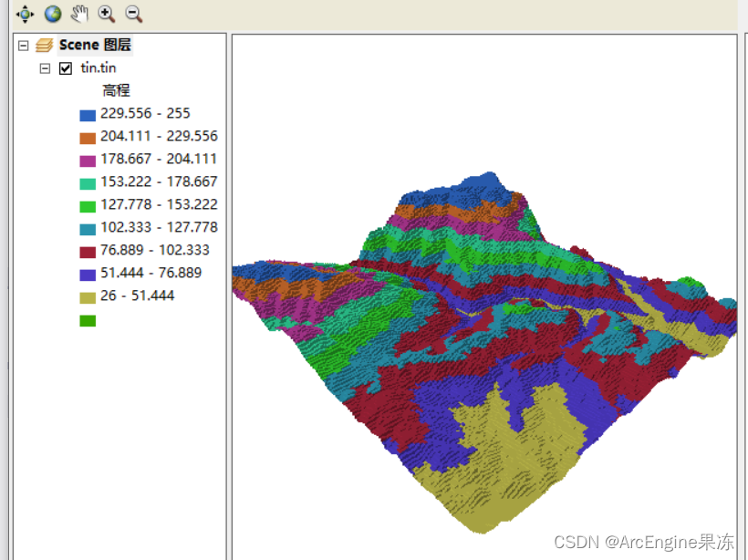
Task: Click the dark red swatch for 76.889 - 102.333
Action: tap(87, 250)
